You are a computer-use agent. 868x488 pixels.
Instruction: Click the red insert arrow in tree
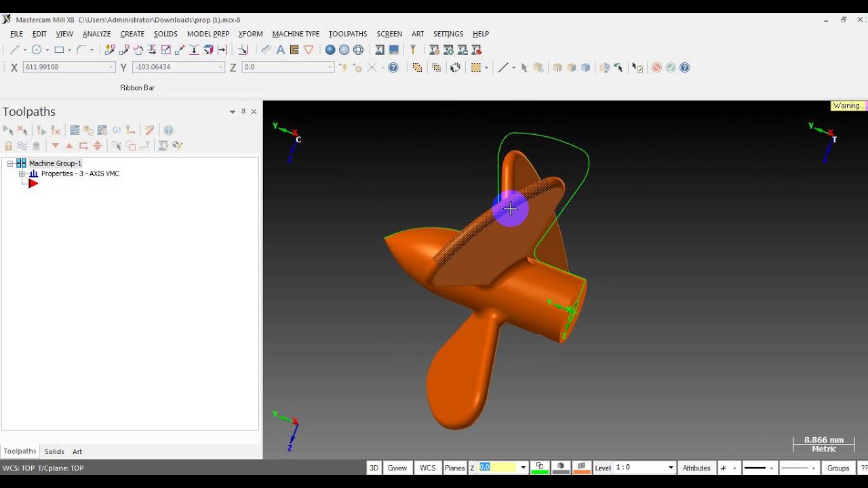coord(33,183)
